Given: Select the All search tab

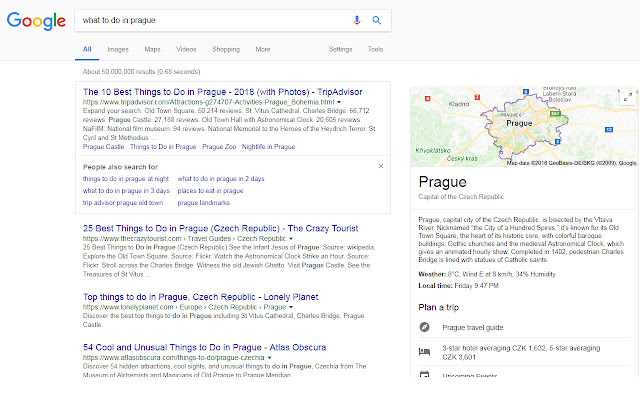Looking at the screenshot, I should coord(87,49).
